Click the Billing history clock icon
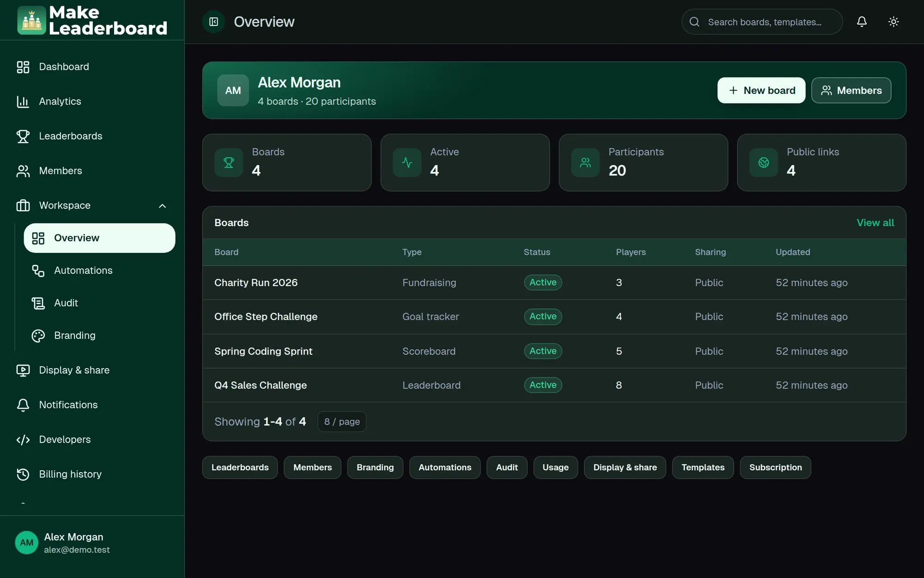924x578 pixels. coord(23,474)
